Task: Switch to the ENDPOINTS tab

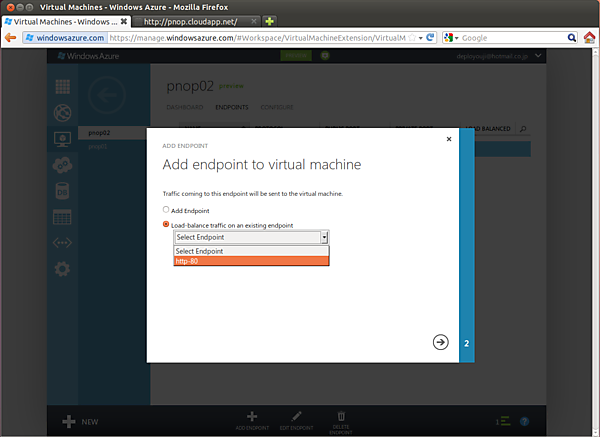Action: [x=232, y=107]
